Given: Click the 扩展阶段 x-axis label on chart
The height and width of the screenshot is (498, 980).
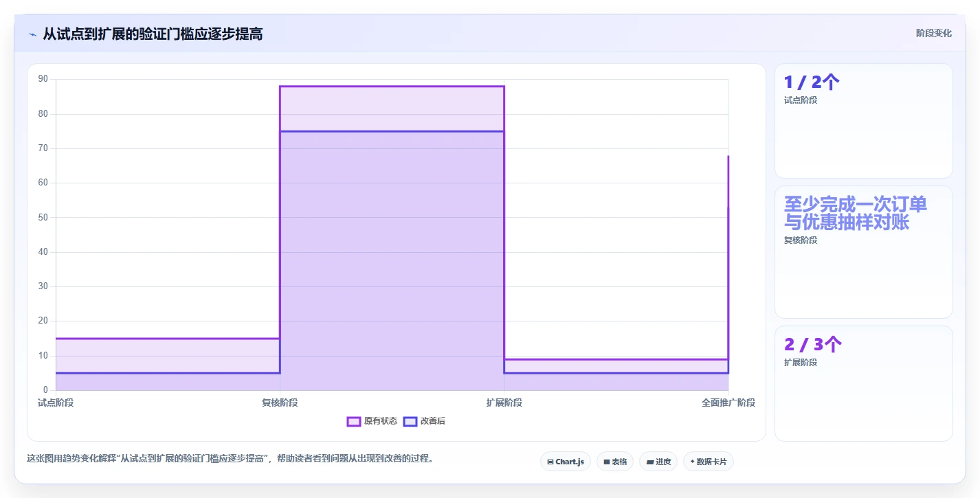Looking at the screenshot, I should (x=504, y=403).
